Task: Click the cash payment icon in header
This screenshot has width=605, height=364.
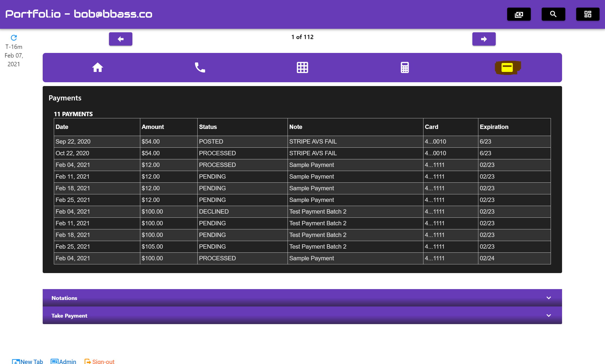Action: (x=519, y=14)
